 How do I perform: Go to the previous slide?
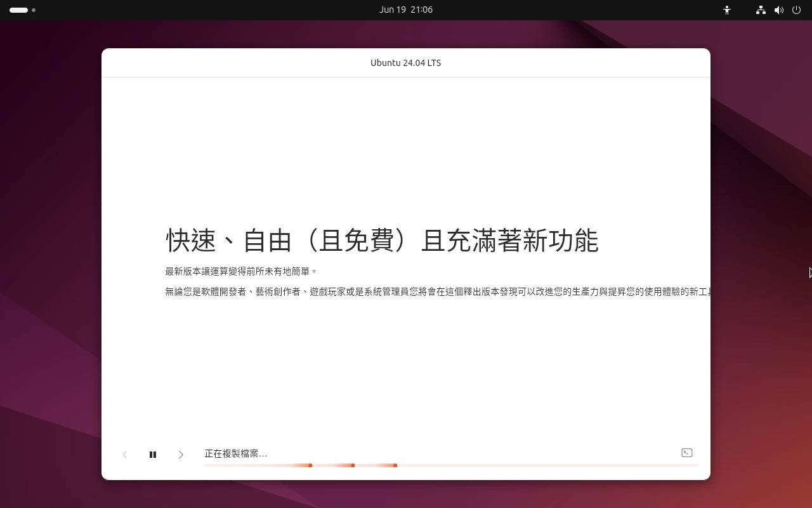(124, 455)
